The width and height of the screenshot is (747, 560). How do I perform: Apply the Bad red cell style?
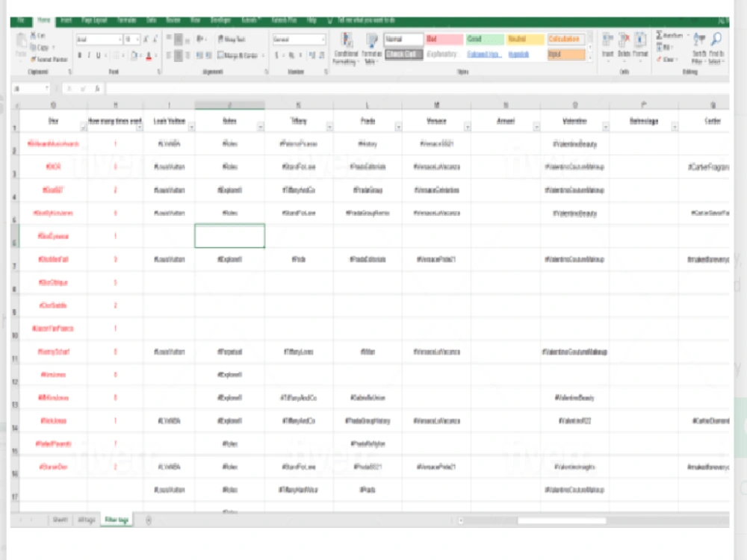pos(444,39)
